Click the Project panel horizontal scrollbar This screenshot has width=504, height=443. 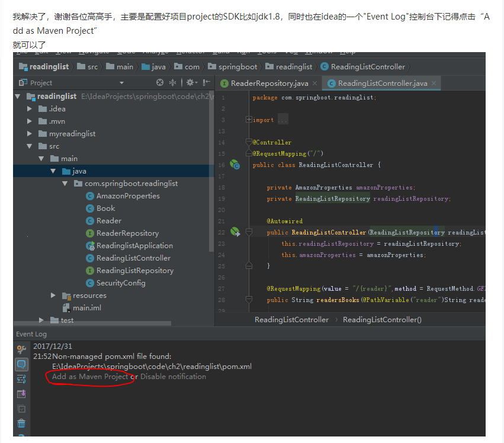tap(92, 323)
